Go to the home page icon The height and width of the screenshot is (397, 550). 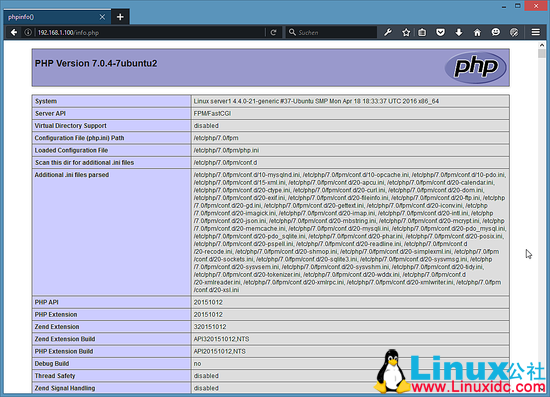point(477,33)
